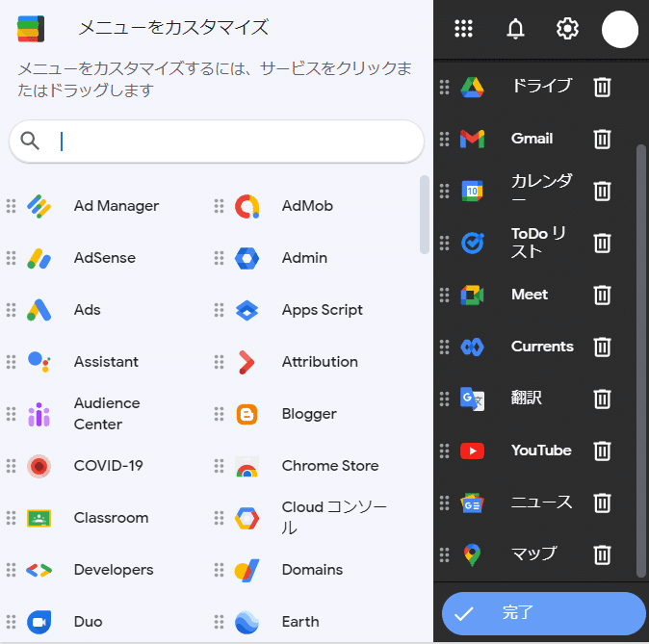
Task: Click the white profile avatar circle
Action: pos(619,30)
